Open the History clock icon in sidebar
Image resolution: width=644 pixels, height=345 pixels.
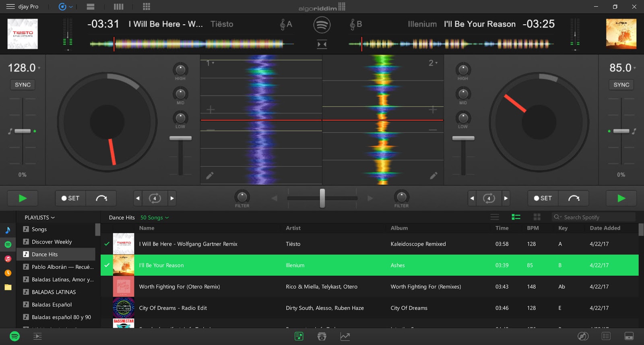(x=8, y=273)
